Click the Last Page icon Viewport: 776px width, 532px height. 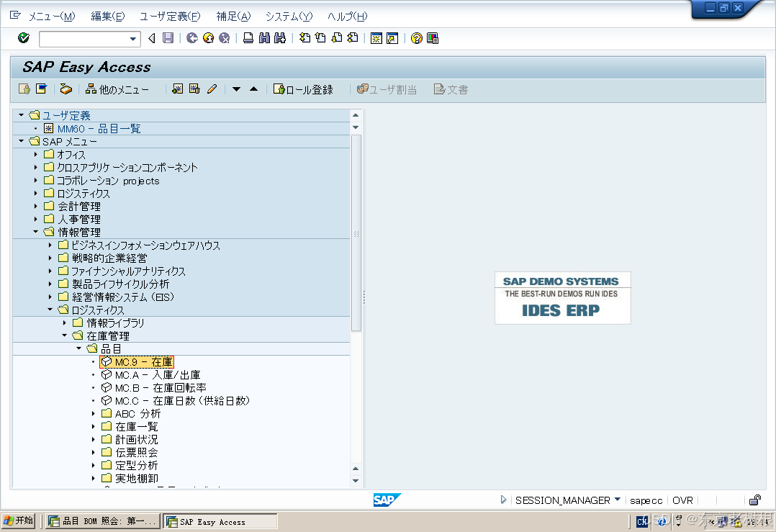(353, 38)
